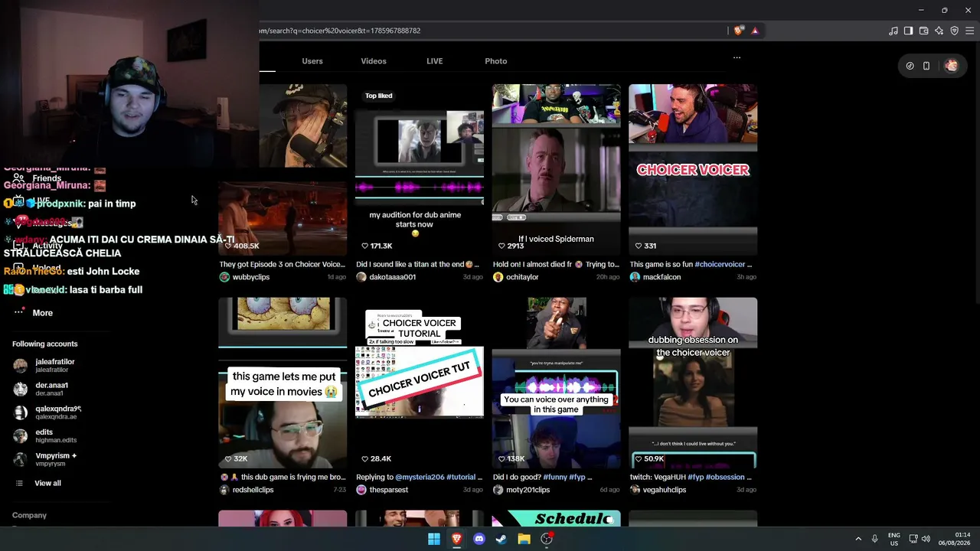Image resolution: width=980 pixels, height=551 pixels.
Task: Click caption 'They got Episode 3 on Choicer Voice...'
Action: [283, 265]
